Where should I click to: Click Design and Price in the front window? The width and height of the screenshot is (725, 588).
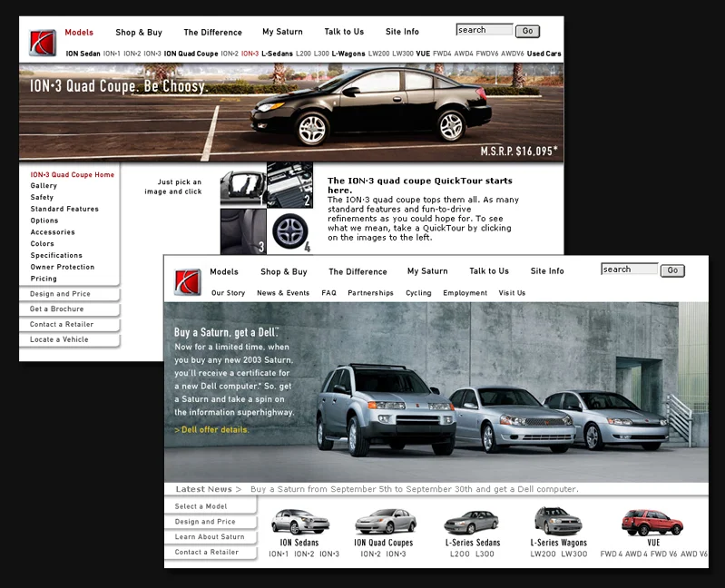(x=211, y=522)
